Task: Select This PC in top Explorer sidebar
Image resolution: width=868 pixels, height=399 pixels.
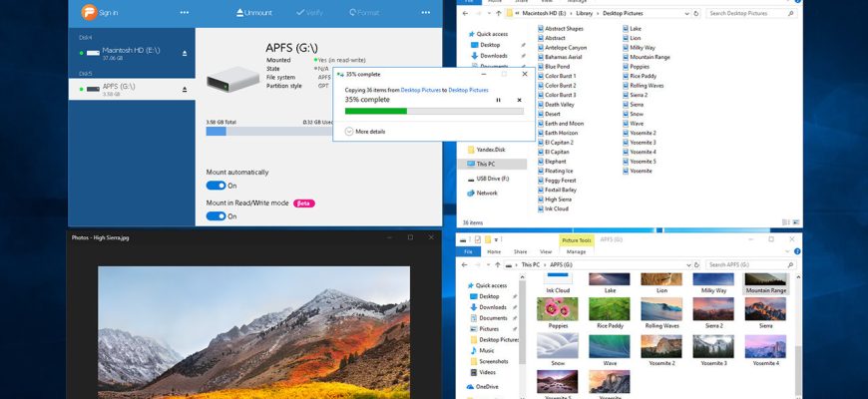Action: click(492, 164)
